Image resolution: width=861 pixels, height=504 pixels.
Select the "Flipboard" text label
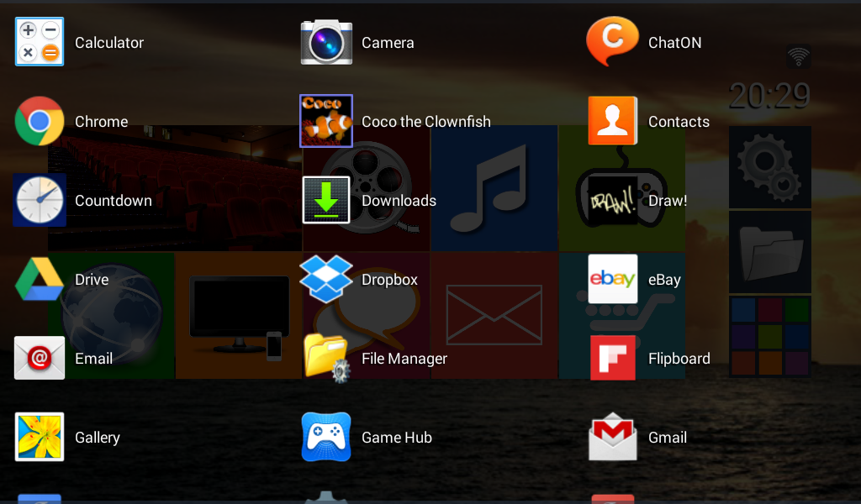point(679,359)
